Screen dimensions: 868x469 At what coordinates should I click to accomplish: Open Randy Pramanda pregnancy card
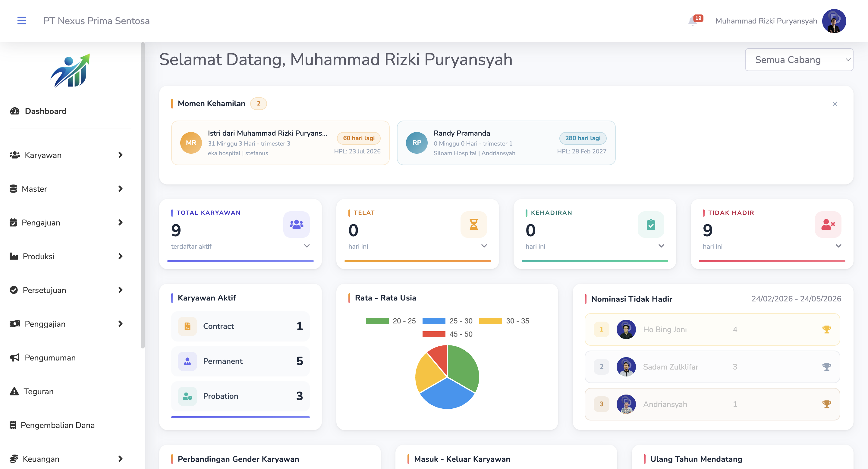(506, 143)
